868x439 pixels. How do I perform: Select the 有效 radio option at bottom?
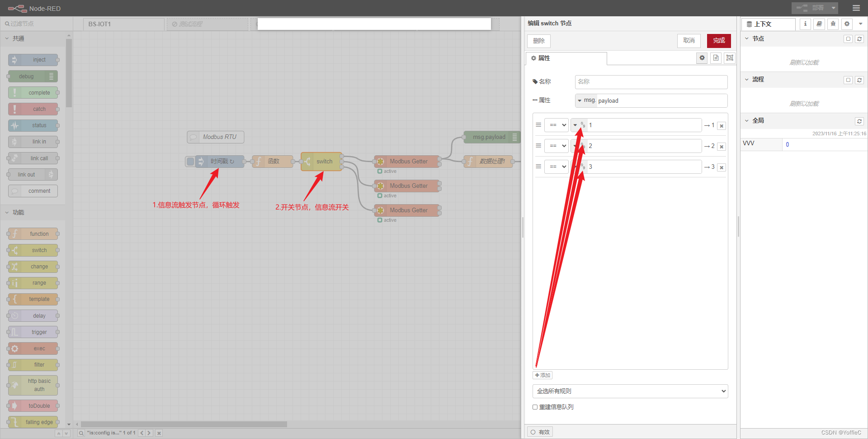click(534, 431)
